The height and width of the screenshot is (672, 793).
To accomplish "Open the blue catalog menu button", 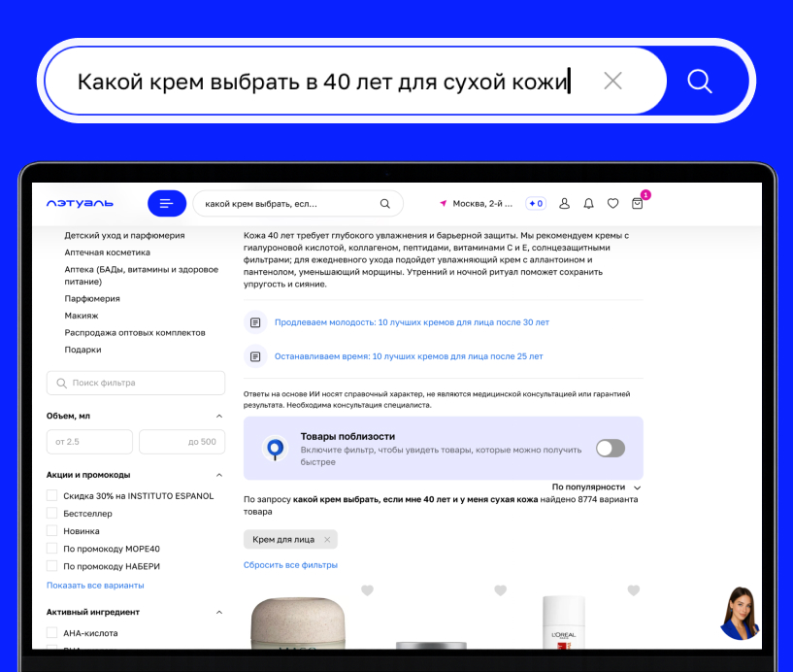I will point(167,203).
